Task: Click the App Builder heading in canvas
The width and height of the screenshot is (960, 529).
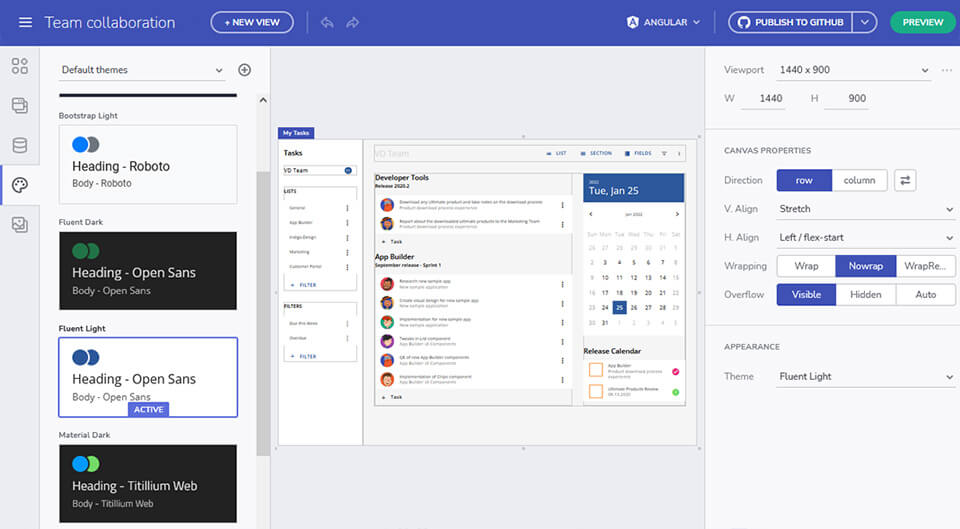Action: click(394, 257)
